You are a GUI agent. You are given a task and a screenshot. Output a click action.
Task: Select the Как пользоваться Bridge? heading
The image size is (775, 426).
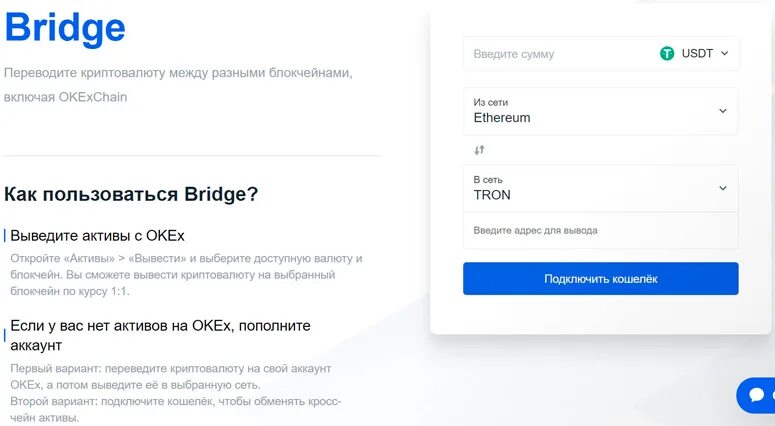click(x=131, y=194)
